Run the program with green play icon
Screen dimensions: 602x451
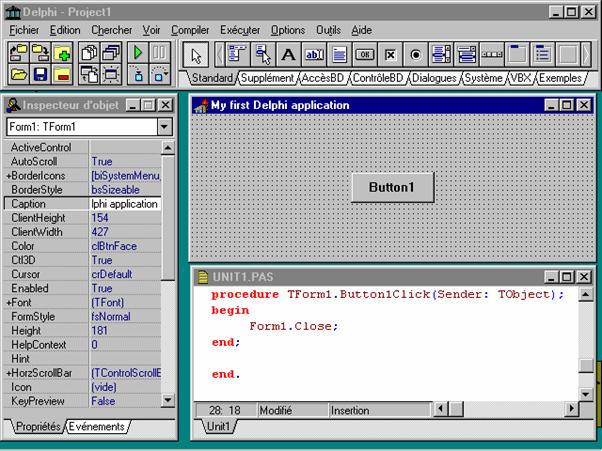[137, 53]
